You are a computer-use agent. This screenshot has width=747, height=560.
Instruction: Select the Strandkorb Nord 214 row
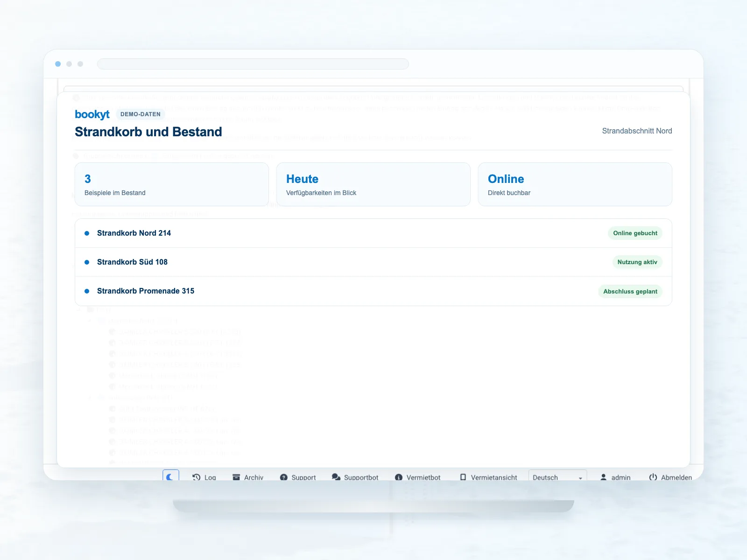pyautogui.click(x=373, y=233)
